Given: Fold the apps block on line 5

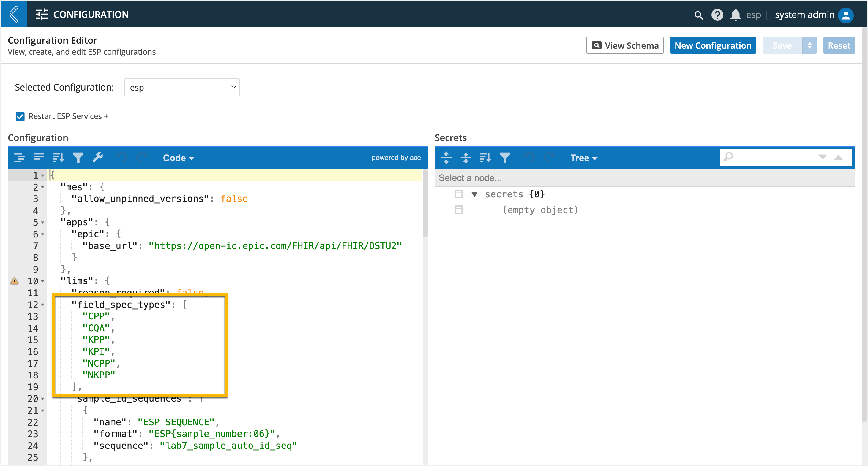Looking at the screenshot, I should tap(43, 223).
